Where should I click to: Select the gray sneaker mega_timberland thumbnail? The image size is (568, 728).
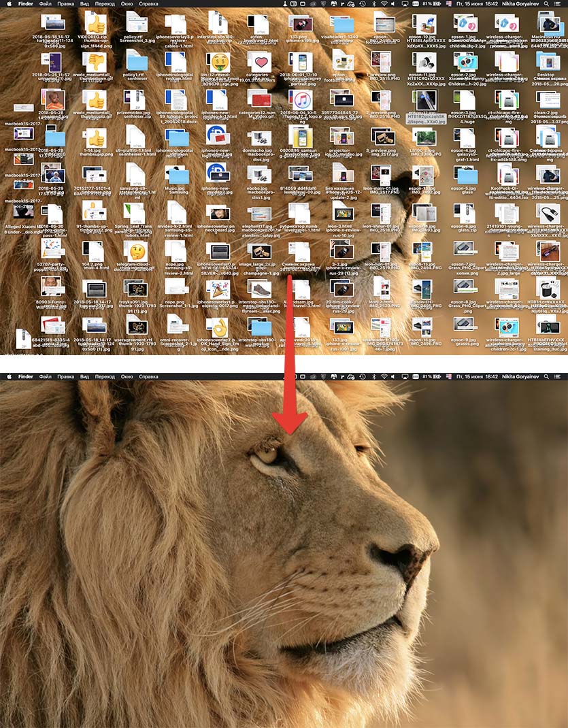(263, 290)
